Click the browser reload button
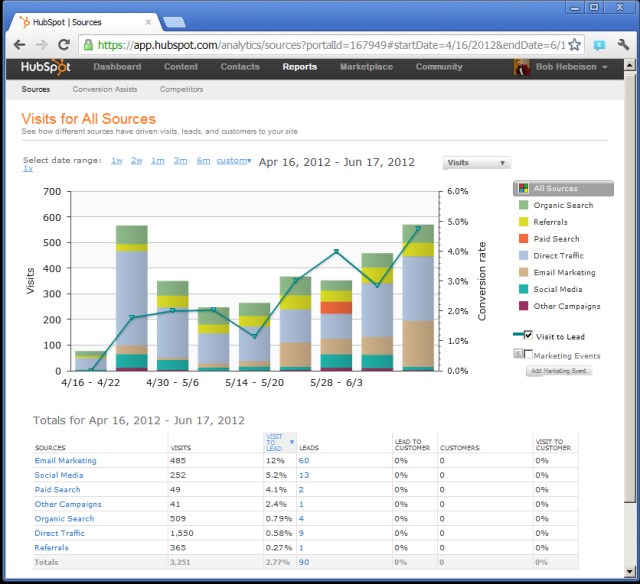This screenshot has height=584, width=640. pos(64,45)
